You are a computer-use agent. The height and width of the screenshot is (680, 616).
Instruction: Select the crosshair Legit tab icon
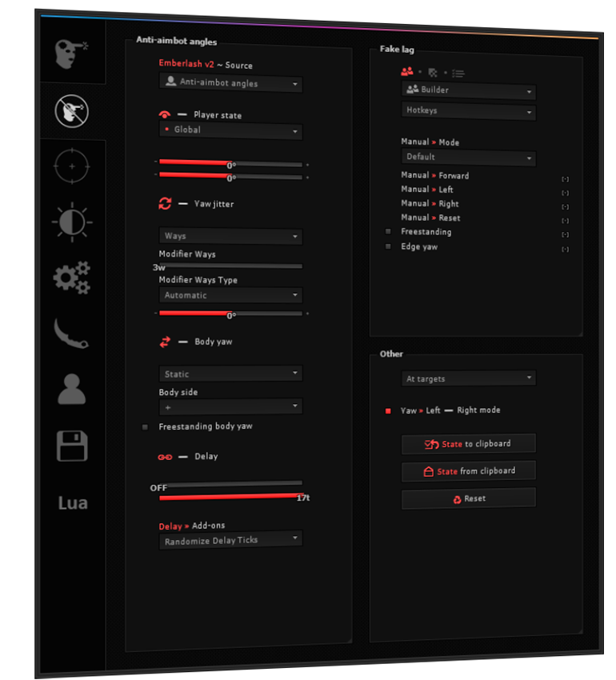pos(72,166)
